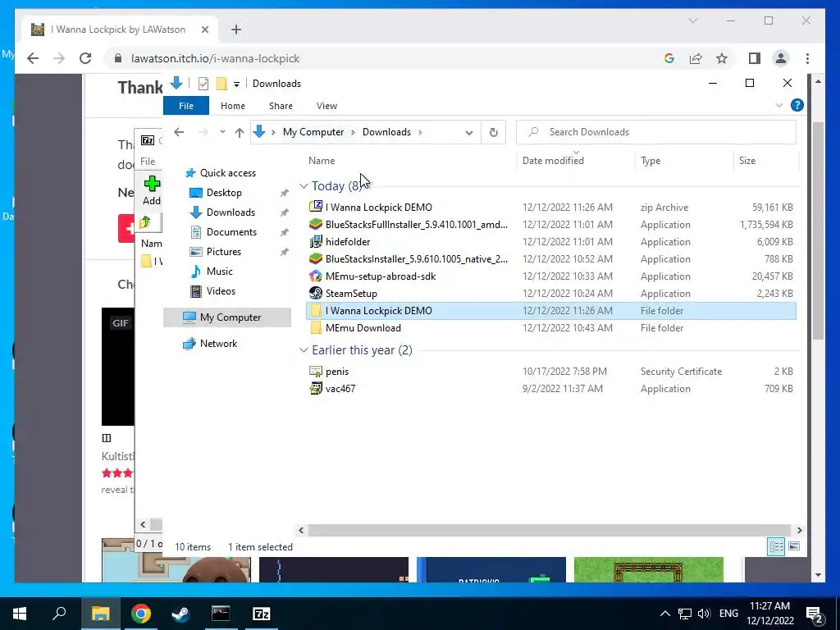Click the horizontal scrollbar in file list
The image size is (840, 630).
tap(550, 531)
